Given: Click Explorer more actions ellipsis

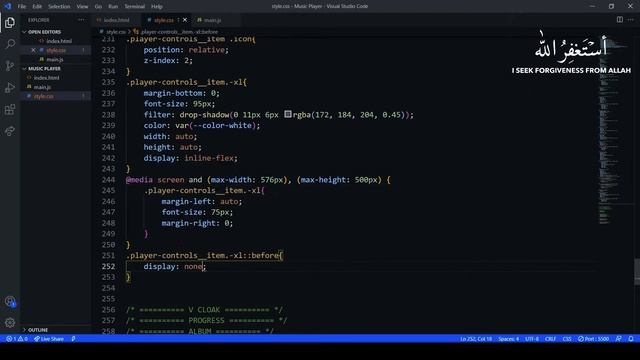Looking at the screenshot, I should coord(82,20).
